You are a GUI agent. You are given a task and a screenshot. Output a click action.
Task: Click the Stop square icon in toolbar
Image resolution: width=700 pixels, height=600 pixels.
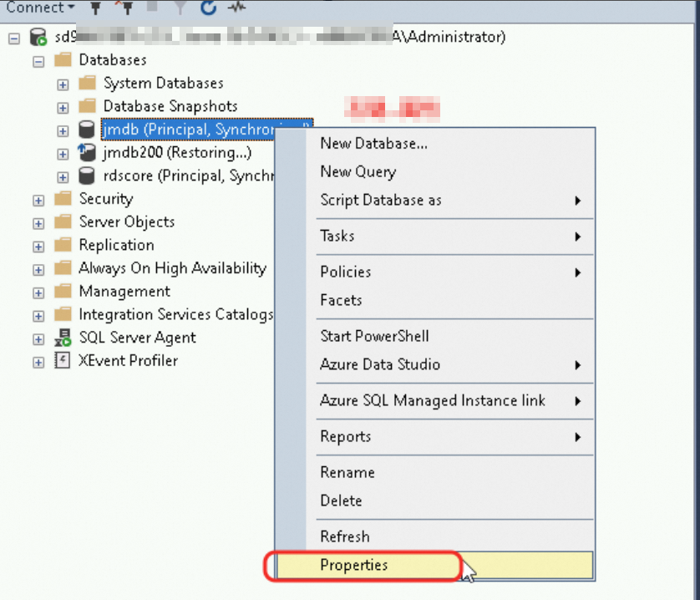click(152, 6)
